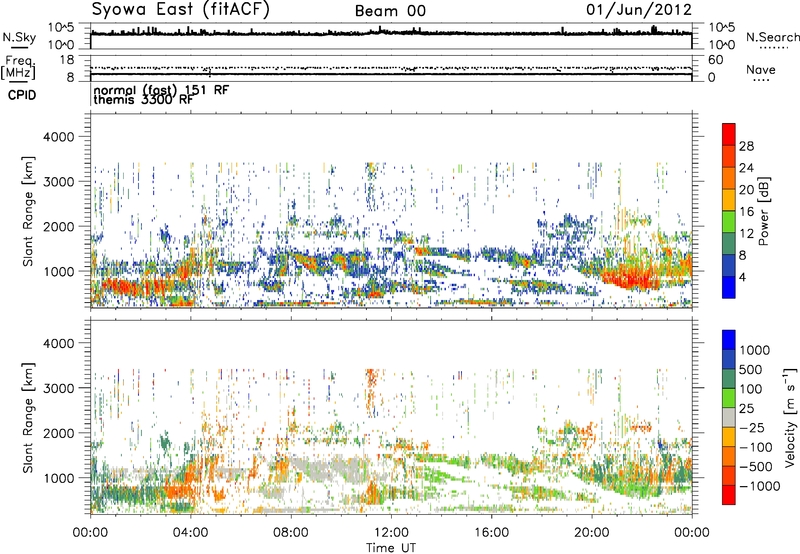Click the '12:00' time tick label
This screenshot has height=554, width=800.
(391, 533)
